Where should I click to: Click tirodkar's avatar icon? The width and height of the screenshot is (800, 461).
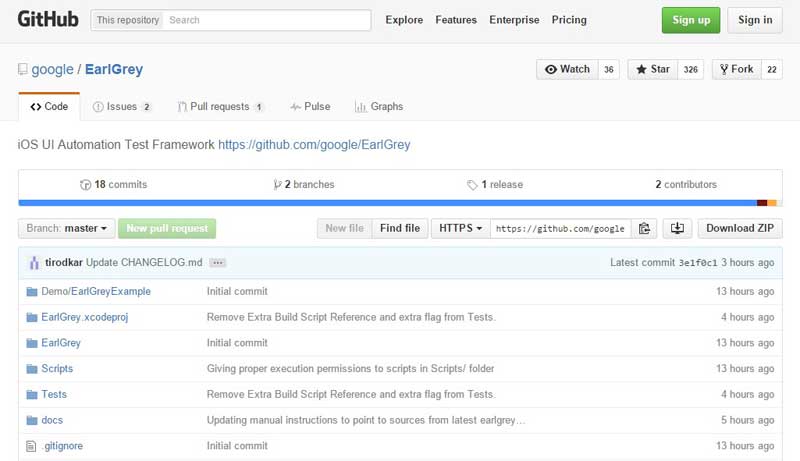click(x=34, y=263)
